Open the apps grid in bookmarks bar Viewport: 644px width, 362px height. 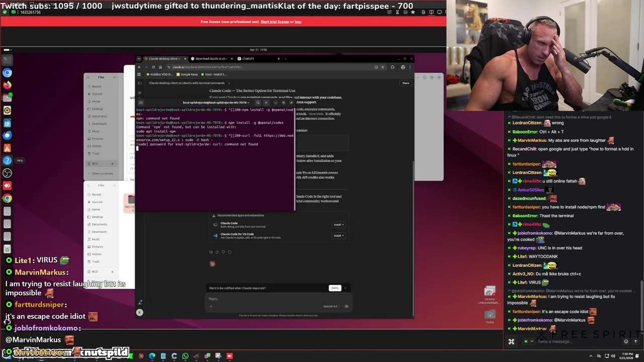pyautogui.click(x=139, y=74)
